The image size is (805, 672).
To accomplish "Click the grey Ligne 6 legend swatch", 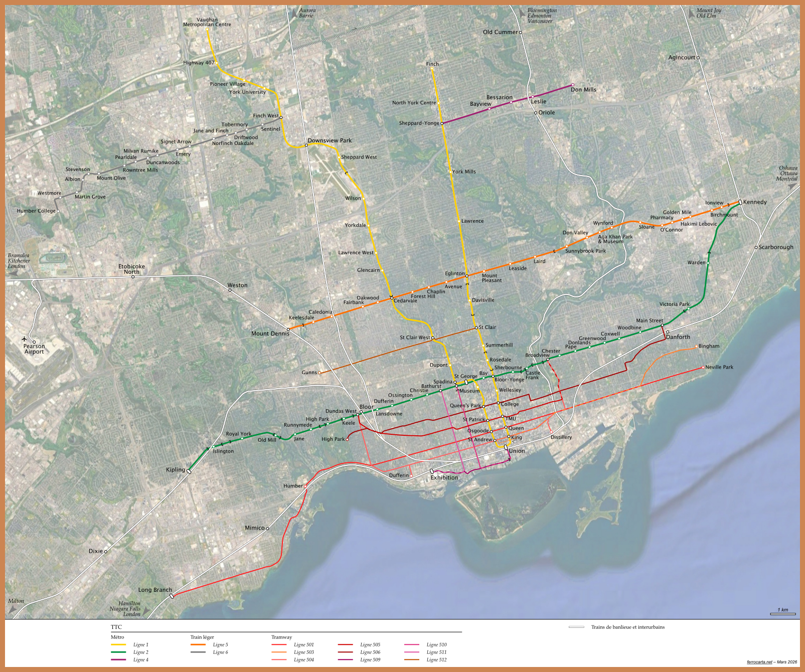I will coord(198,652).
